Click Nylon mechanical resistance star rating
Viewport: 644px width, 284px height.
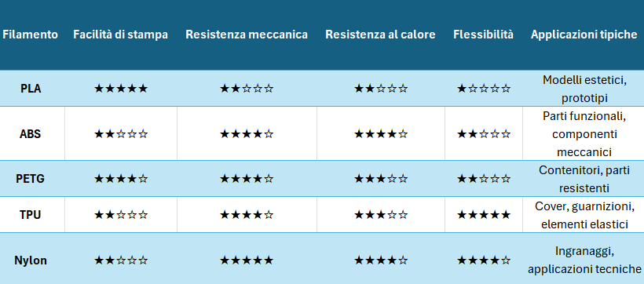(x=247, y=260)
